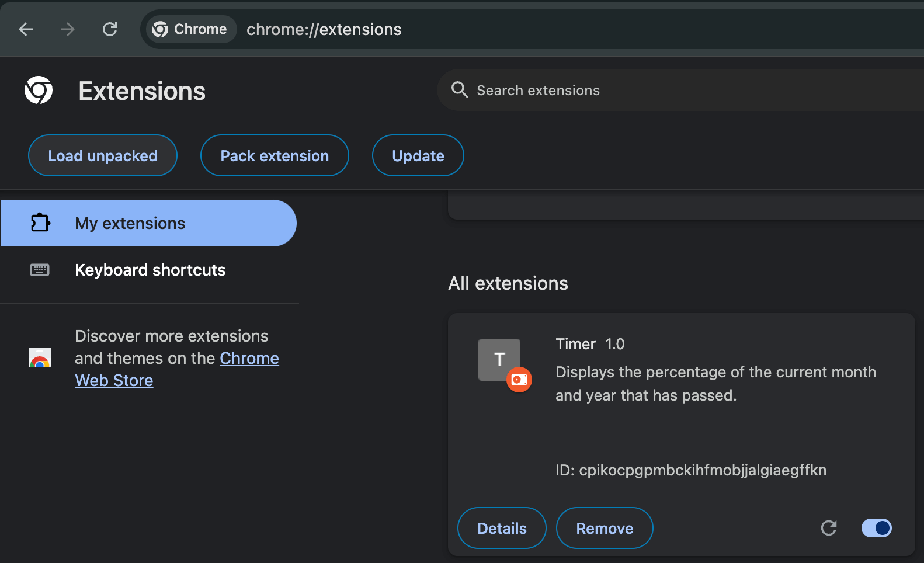Click the Timer extension T icon

click(x=499, y=360)
